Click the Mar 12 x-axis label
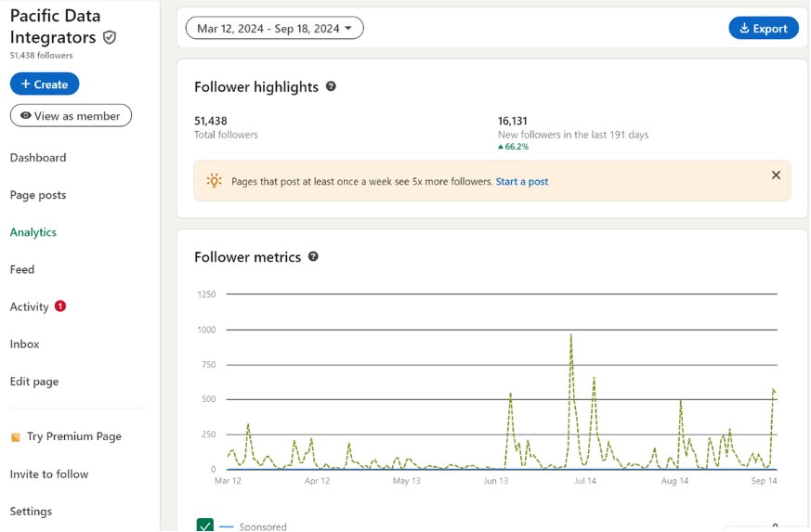This screenshot has height=532, width=811. 228,481
